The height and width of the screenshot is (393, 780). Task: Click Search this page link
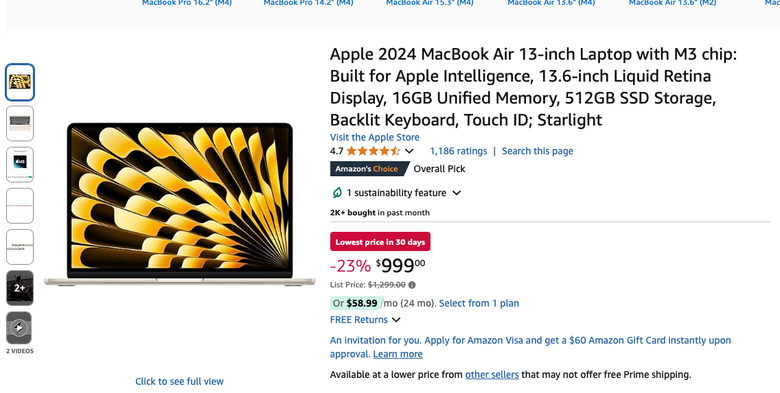click(x=537, y=151)
